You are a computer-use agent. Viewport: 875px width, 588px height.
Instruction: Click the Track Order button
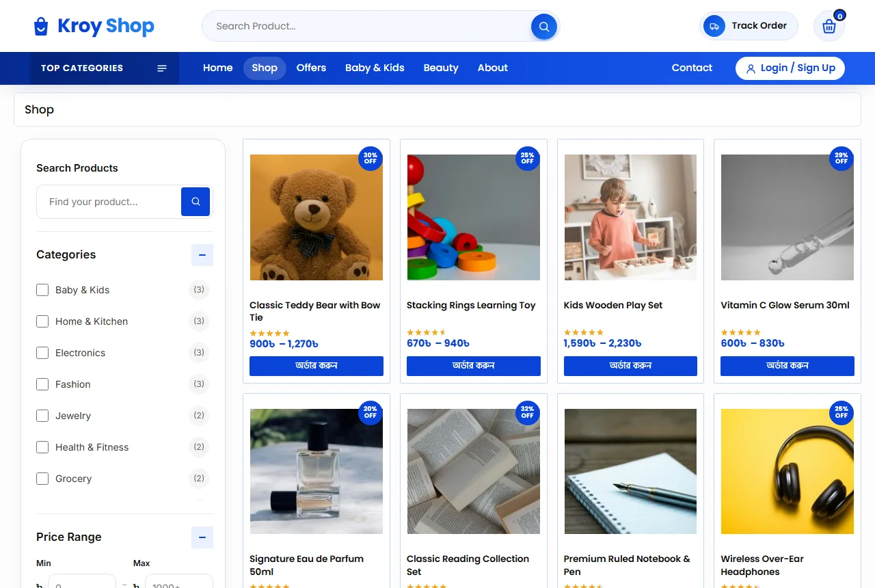pos(749,26)
